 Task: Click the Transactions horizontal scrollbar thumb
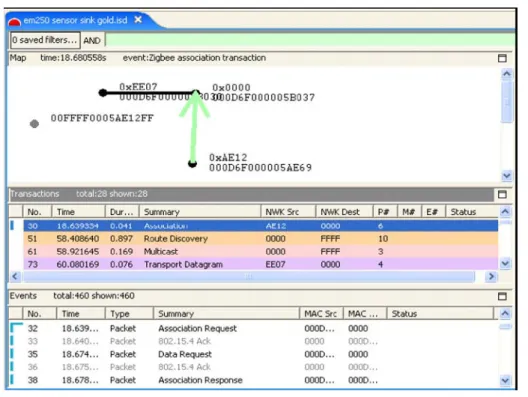click(x=249, y=276)
